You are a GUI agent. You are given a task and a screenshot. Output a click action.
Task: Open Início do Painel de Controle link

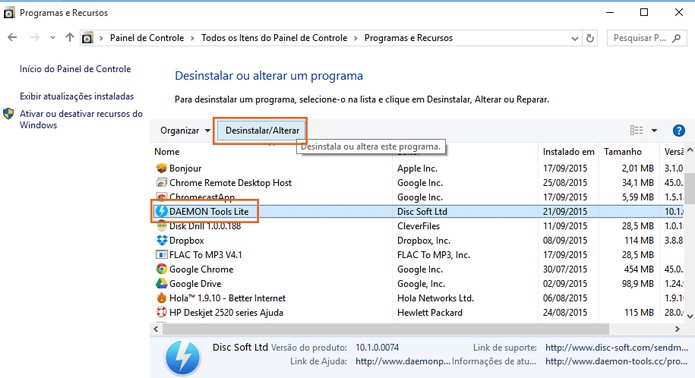point(75,69)
